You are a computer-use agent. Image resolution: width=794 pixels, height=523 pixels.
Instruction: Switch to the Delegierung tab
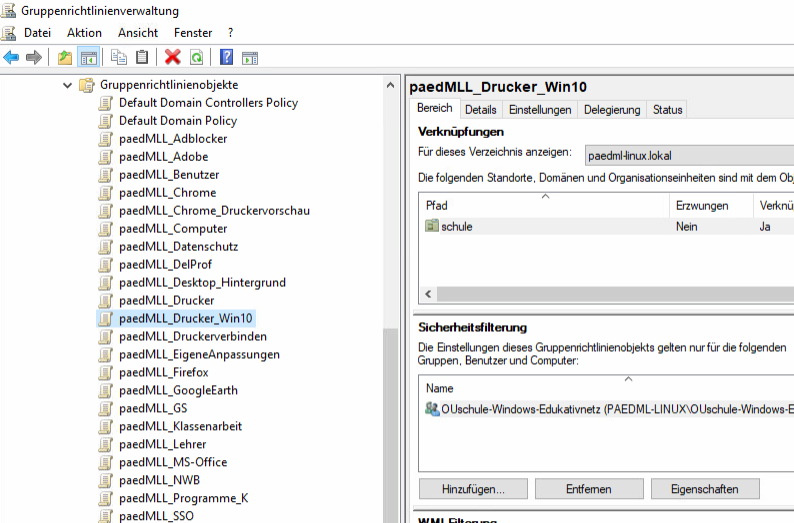(612, 110)
